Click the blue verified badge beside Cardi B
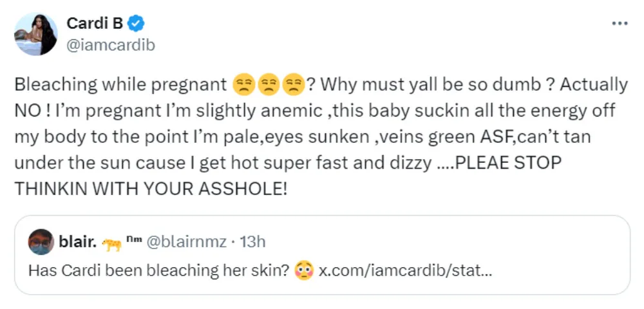 [x=136, y=24]
